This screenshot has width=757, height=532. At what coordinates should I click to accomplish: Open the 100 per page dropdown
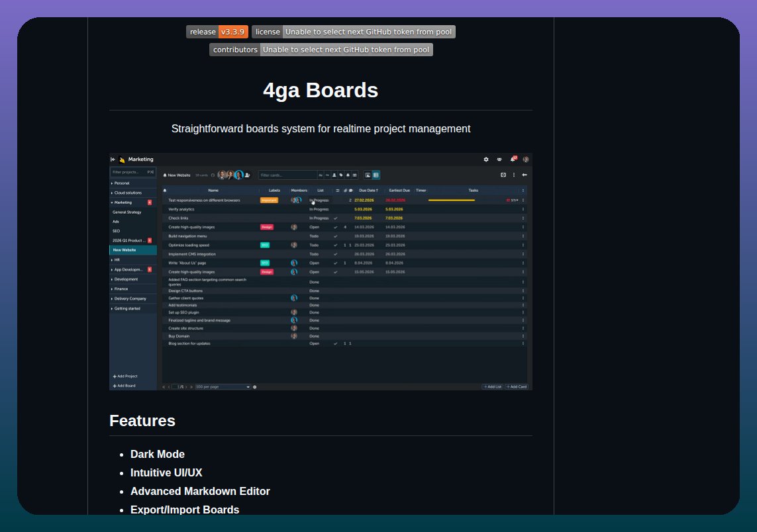click(223, 387)
